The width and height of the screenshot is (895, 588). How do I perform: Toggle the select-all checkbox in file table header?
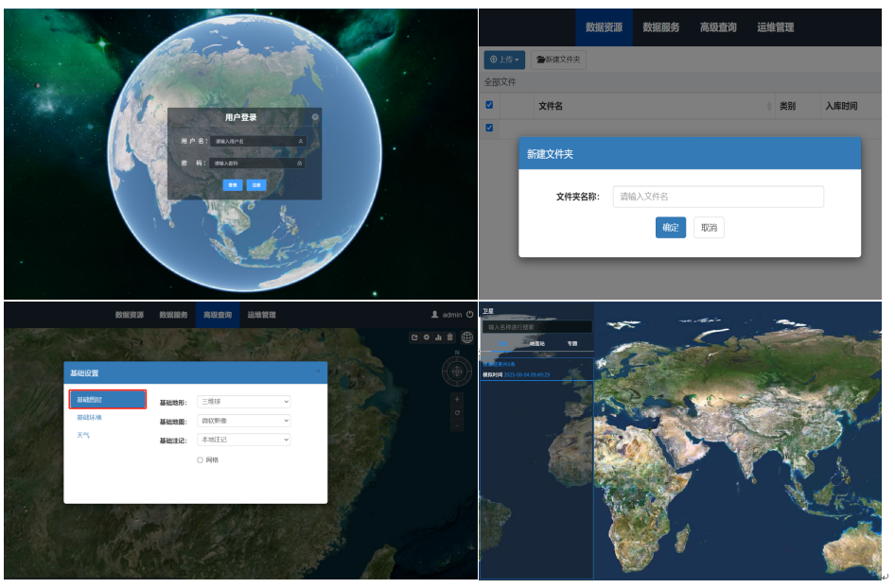click(489, 105)
